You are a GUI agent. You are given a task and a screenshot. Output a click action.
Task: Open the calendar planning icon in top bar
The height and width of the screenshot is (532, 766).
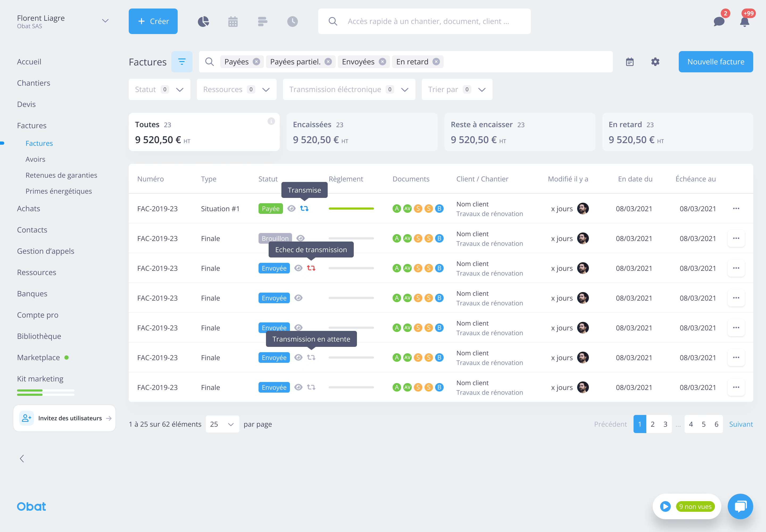233,22
